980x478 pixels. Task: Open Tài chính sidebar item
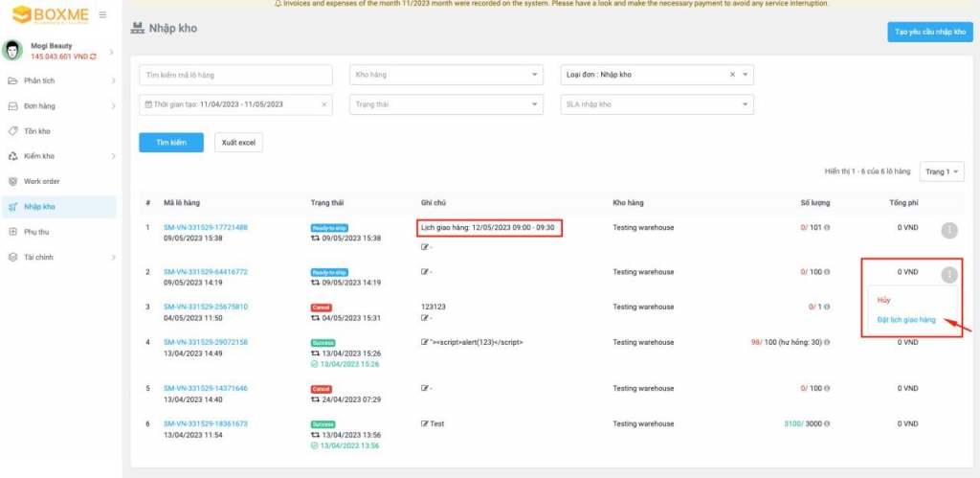pos(38,257)
